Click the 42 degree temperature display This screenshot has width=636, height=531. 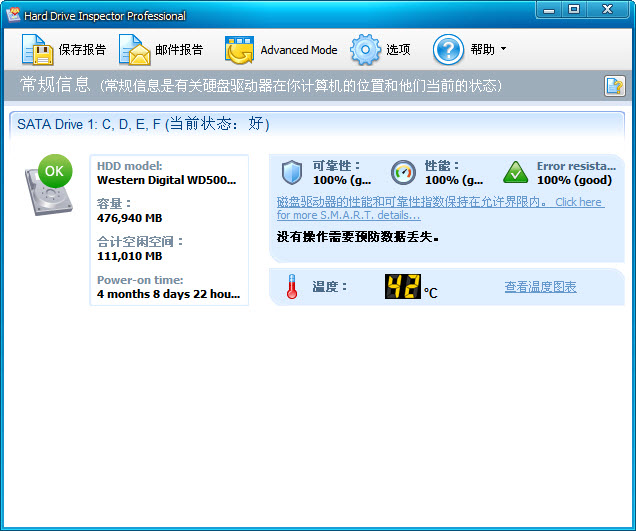point(403,287)
